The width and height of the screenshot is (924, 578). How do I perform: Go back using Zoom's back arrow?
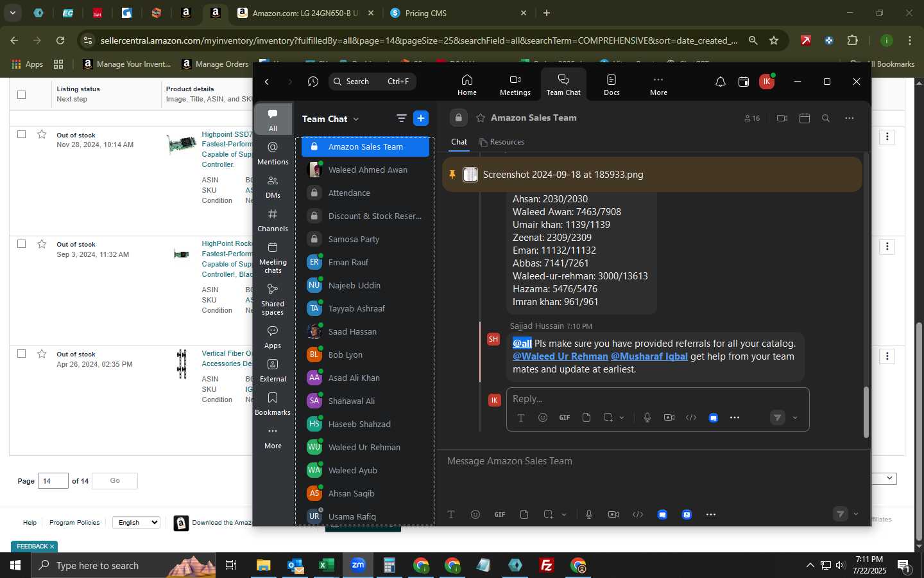(x=267, y=82)
